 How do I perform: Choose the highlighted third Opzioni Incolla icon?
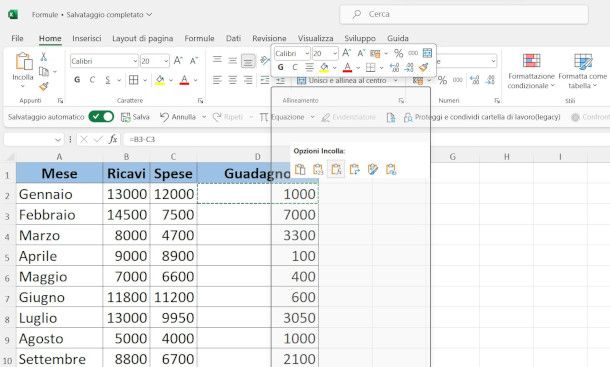(336, 169)
